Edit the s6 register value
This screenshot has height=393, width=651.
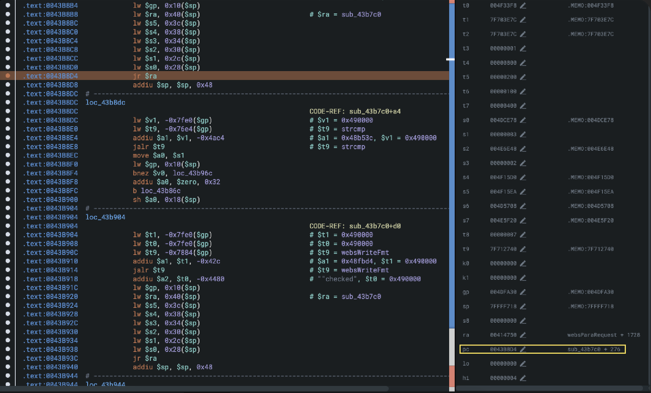[x=523, y=206]
